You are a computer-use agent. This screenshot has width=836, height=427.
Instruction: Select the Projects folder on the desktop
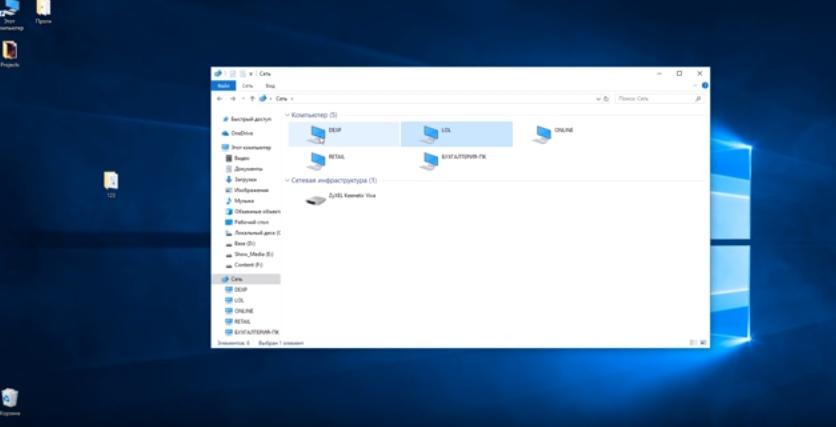(10, 50)
